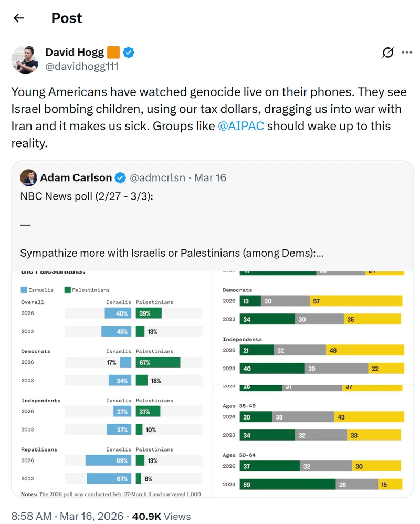Click the David Hogg display name
Screen dimensions: 420x524
[x=75, y=52]
